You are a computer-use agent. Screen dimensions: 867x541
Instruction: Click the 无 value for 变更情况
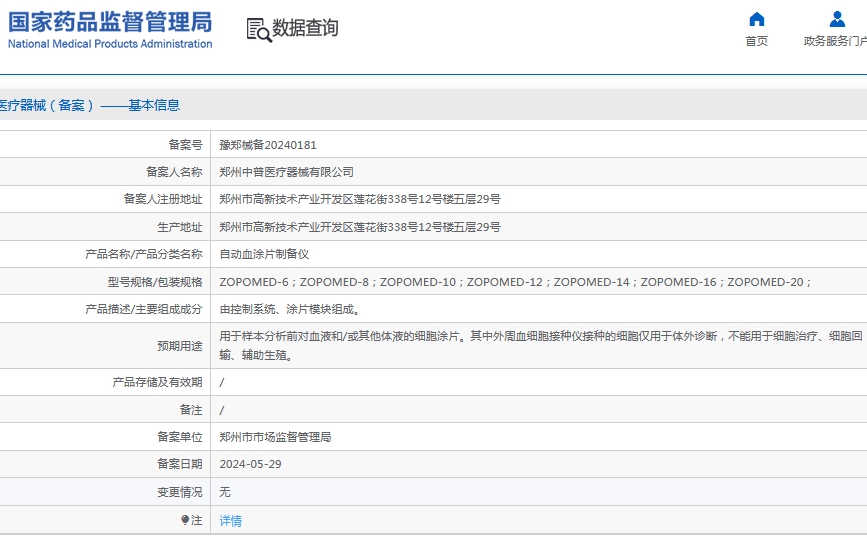[x=224, y=492]
